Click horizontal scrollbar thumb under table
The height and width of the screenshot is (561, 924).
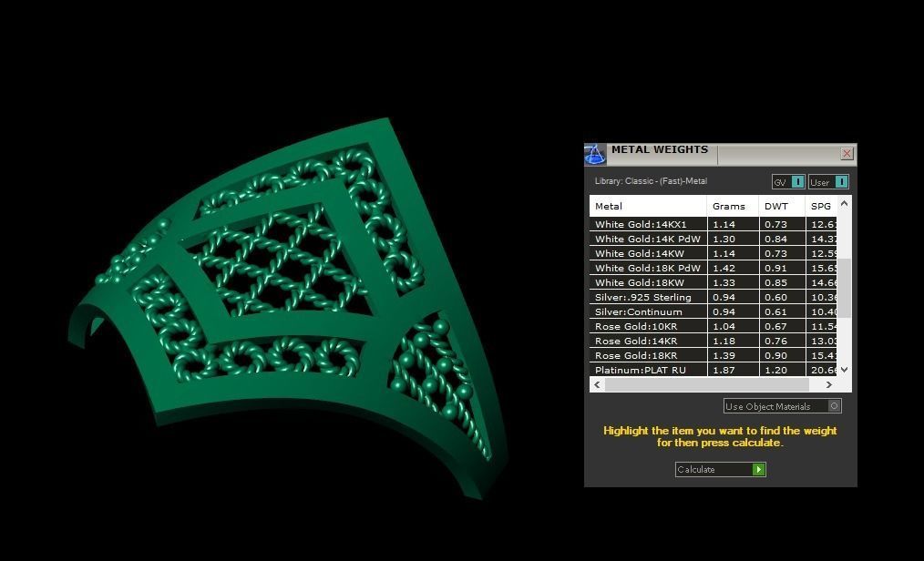(x=707, y=384)
